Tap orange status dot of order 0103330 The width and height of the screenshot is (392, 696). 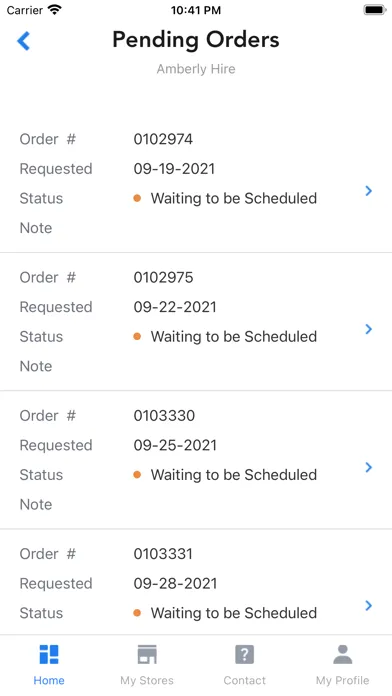pyautogui.click(x=137, y=475)
